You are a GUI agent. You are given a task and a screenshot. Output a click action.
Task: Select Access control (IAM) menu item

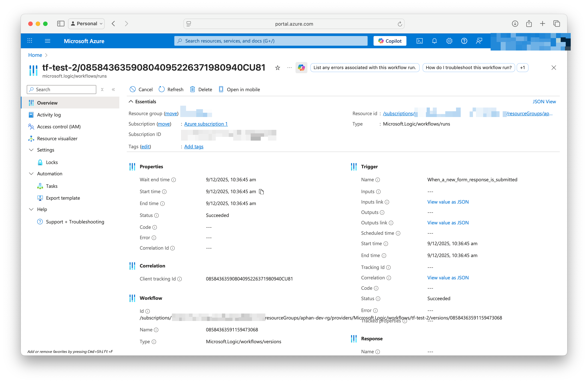coord(59,127)
